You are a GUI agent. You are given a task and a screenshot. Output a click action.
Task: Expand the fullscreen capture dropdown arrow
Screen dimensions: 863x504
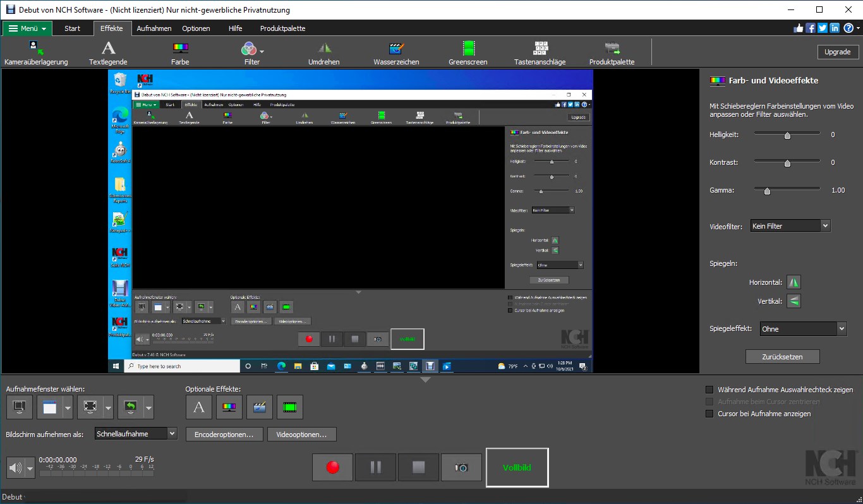click(108, 407)
